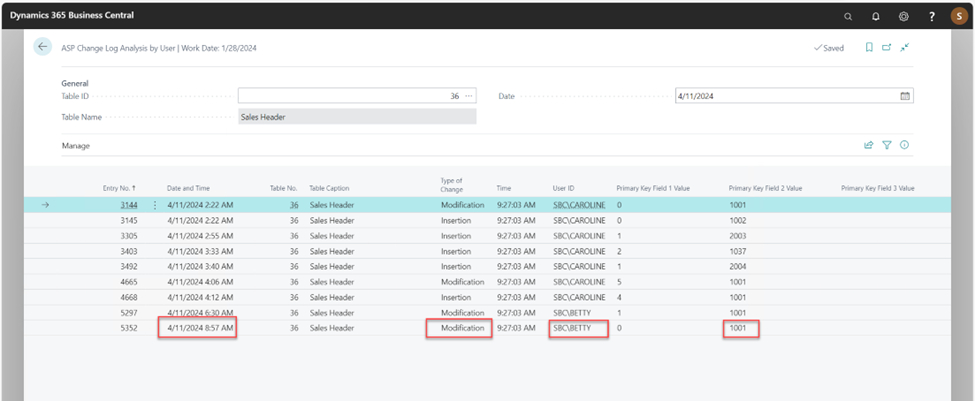Screen dimensions: 975x401
Task: Click date cell 4/11/2024 6:30 AM
Action: [200, 313]
